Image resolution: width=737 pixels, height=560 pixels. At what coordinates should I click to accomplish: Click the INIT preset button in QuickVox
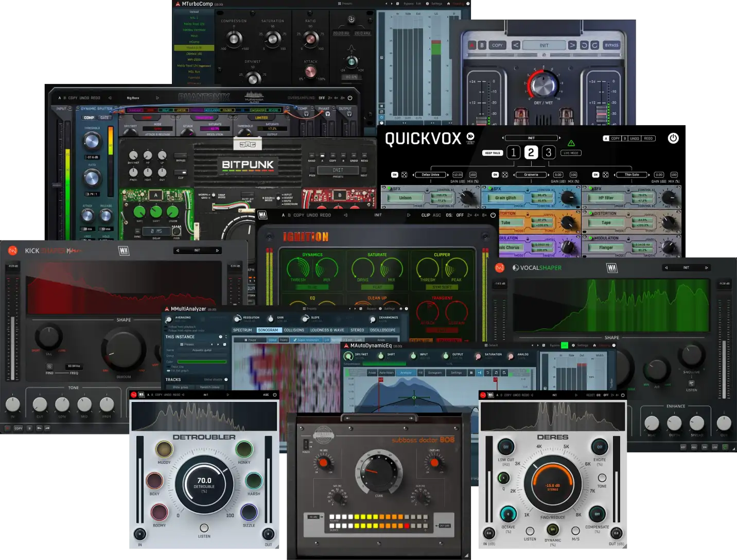pyautogui.click(x=531, y=138)
